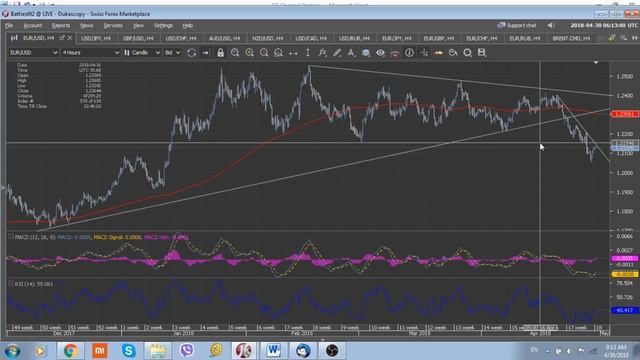This screenshot has width=640, height=360.
Task: Open the Account menu
Action: click(33, 25)
